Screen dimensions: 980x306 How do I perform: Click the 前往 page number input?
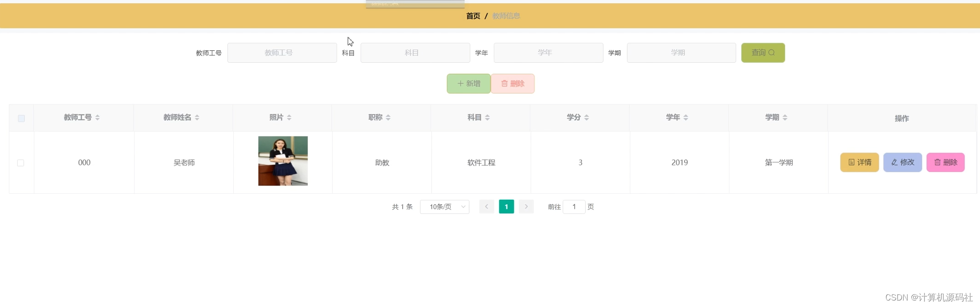(x=574, y=207)
